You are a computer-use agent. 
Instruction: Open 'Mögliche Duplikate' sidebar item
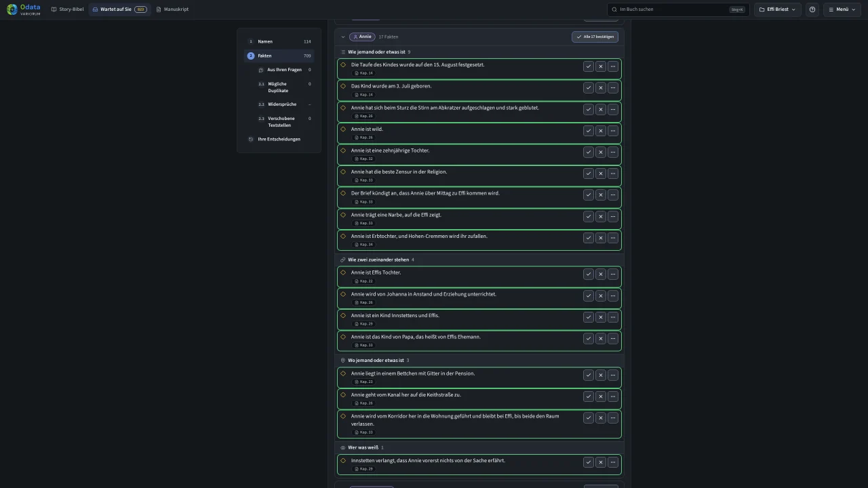point(284,87)
